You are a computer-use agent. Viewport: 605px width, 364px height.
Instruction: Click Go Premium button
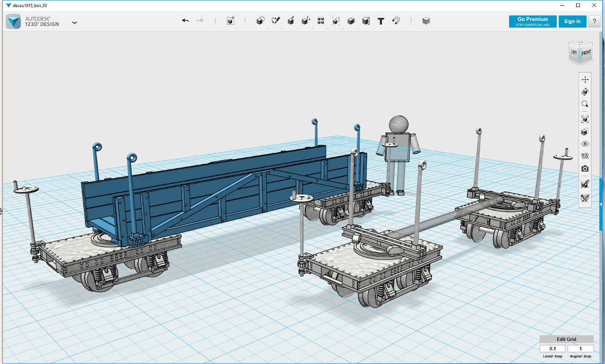[x=533, y=21]
